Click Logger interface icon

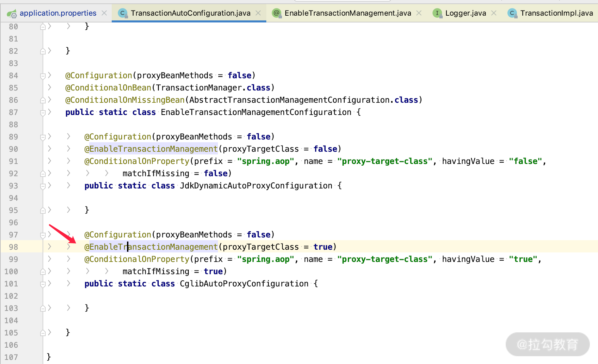(437, 13)
